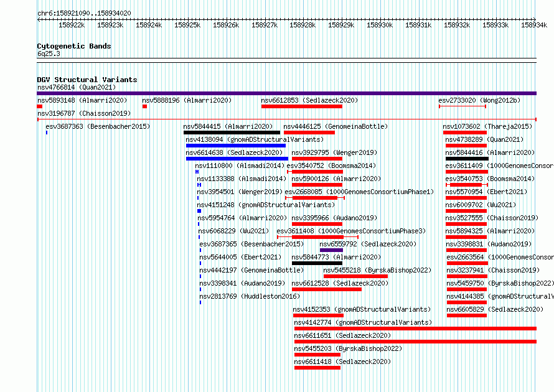Click nsv5954764 (Almarri2020) label

(242, 218)
